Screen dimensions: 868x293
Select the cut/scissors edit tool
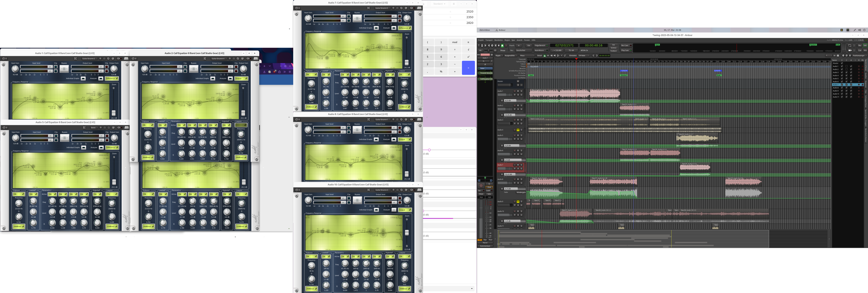(551, 56)
